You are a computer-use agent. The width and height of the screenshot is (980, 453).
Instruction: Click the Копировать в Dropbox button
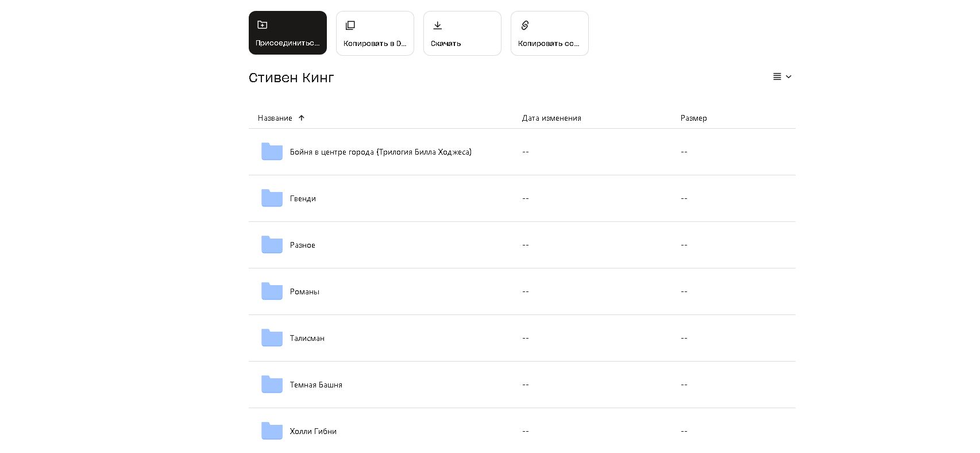point(375,33)
